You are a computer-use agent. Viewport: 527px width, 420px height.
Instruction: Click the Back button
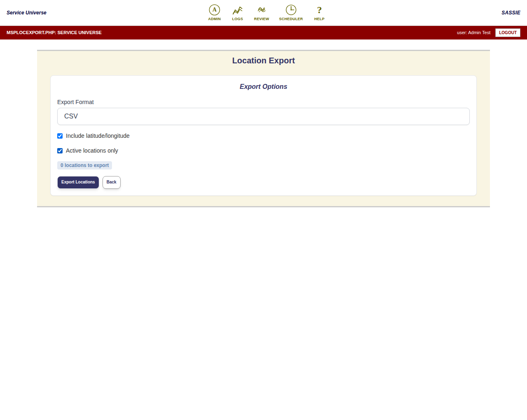tap(112, 182)
